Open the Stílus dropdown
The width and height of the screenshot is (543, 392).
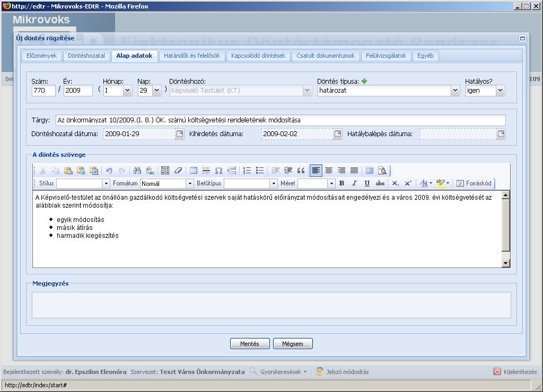click(106, 184)
